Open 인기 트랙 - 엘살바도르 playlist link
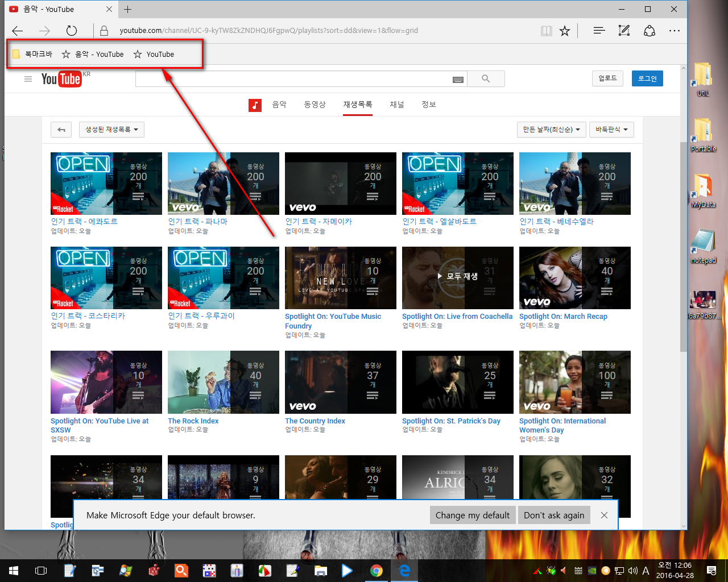The height and width of the screenshot is (582, 728). [x=439, y=222]
